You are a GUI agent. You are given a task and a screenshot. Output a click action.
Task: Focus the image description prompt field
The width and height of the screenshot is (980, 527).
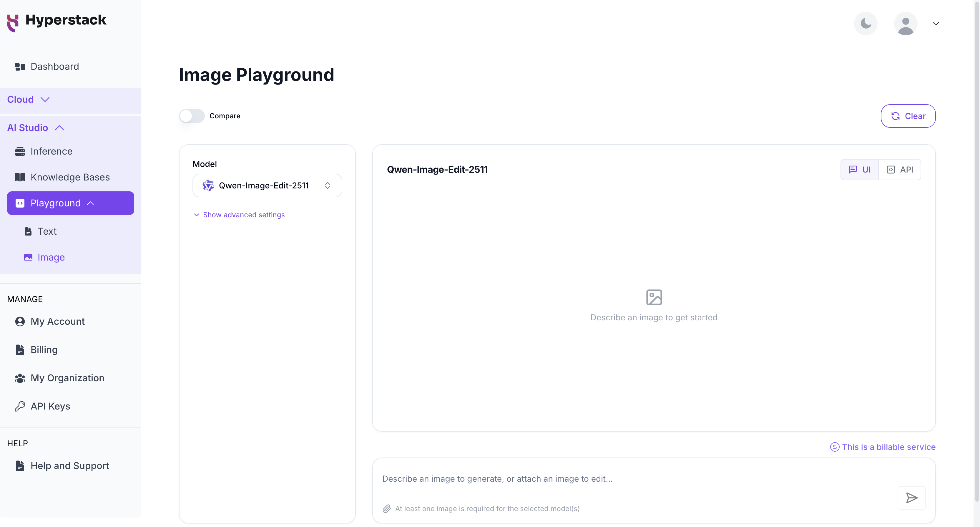point(635,479)
